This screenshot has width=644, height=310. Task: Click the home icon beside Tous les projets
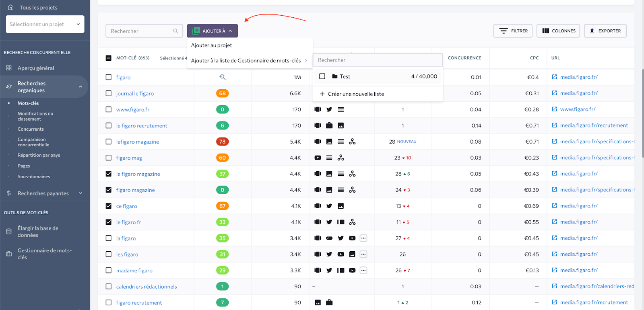(11, 7)
